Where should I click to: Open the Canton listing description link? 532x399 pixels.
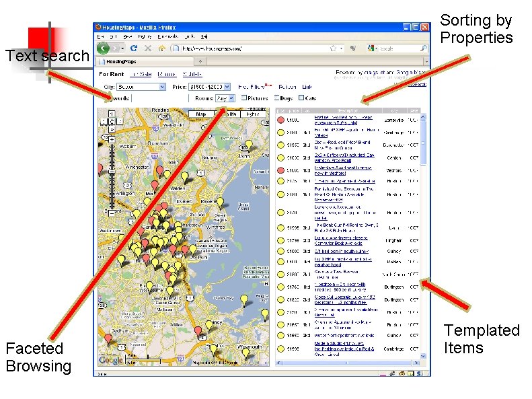click(x=344, y=157)
